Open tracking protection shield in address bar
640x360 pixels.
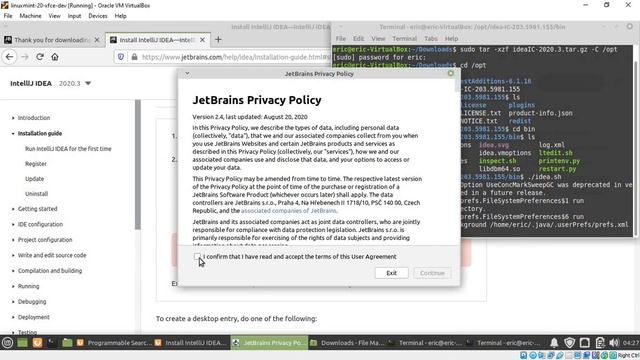click(121, 57)
